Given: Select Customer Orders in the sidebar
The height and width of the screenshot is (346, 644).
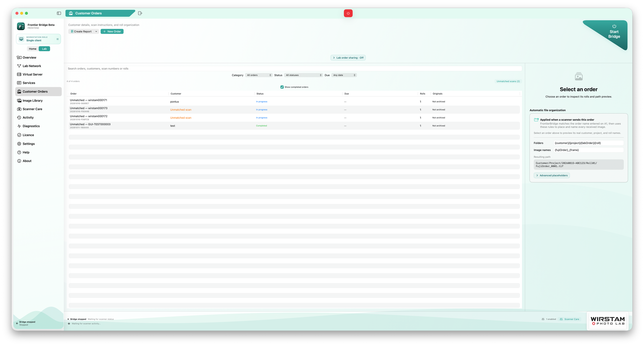Looking at the screenshot, I should click(x=38, y=92).
